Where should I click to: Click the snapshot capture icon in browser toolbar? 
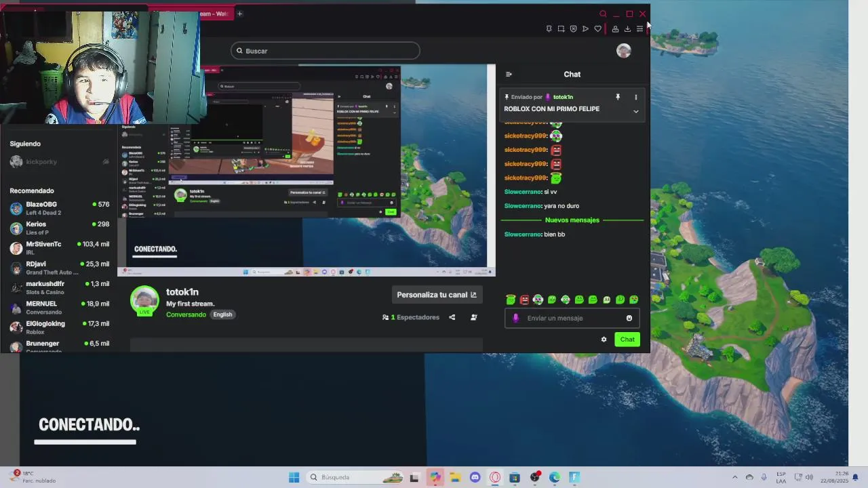(561, 28)
